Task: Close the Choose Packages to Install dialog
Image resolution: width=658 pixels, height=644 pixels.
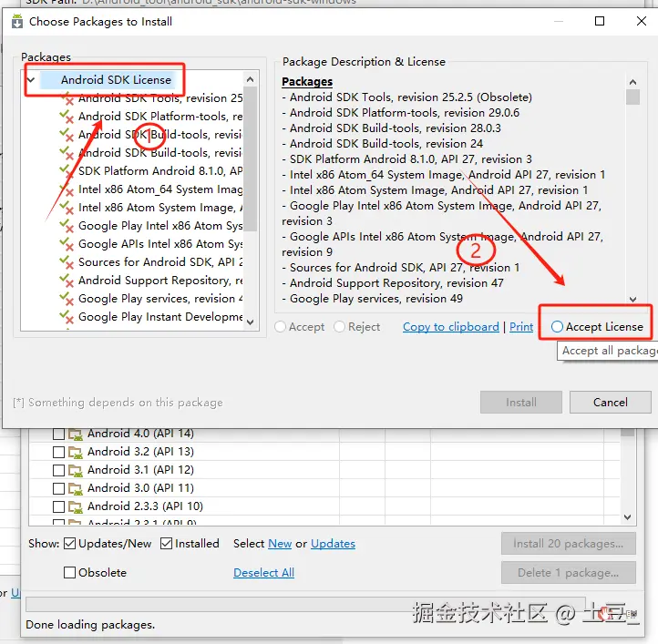Action: click(x=642, y=21)
